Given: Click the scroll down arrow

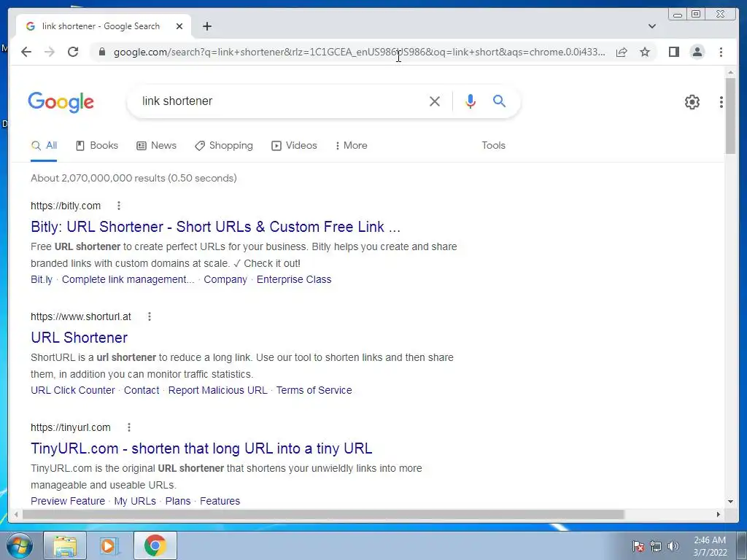Looking at the screenshot, I should pos(730,501).
